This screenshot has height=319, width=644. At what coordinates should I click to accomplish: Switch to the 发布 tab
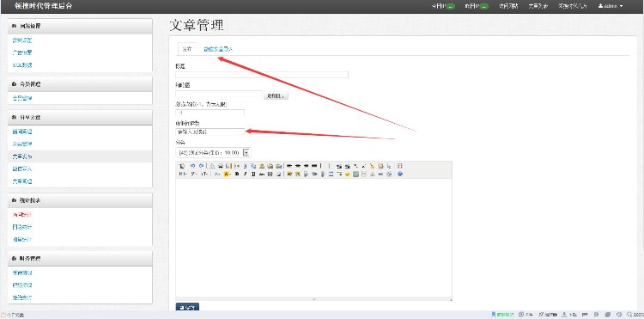click(187, 49)
